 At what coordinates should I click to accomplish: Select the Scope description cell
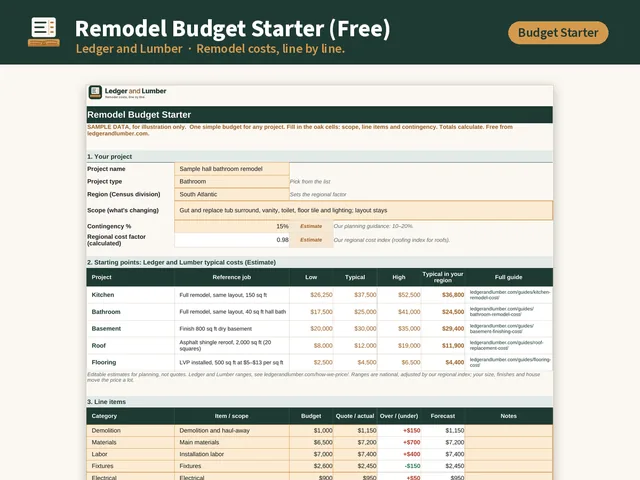[x=364, y=210]
